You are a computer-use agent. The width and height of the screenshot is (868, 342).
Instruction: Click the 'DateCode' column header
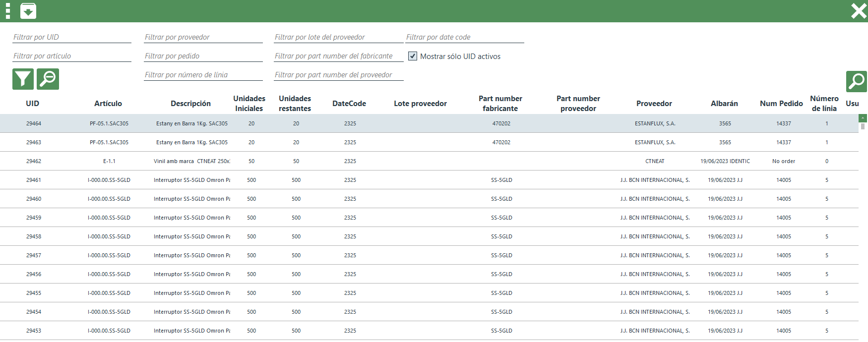coord(349,104)
